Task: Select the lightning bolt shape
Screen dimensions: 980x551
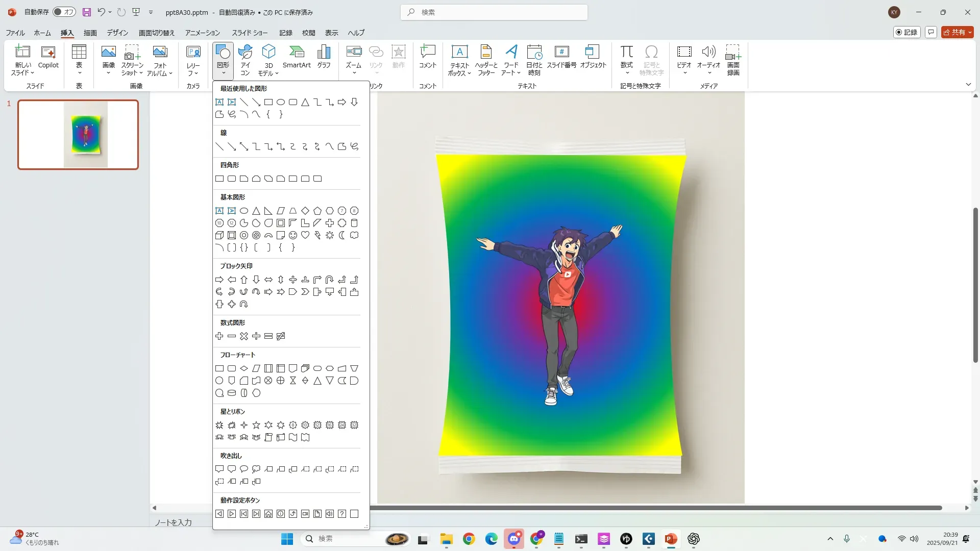Action: tap(317, 235)
